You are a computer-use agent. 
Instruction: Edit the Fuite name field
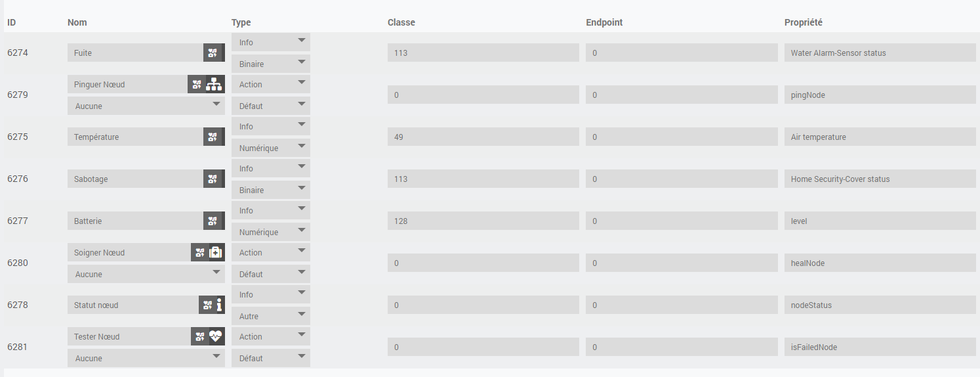point(135,53)
